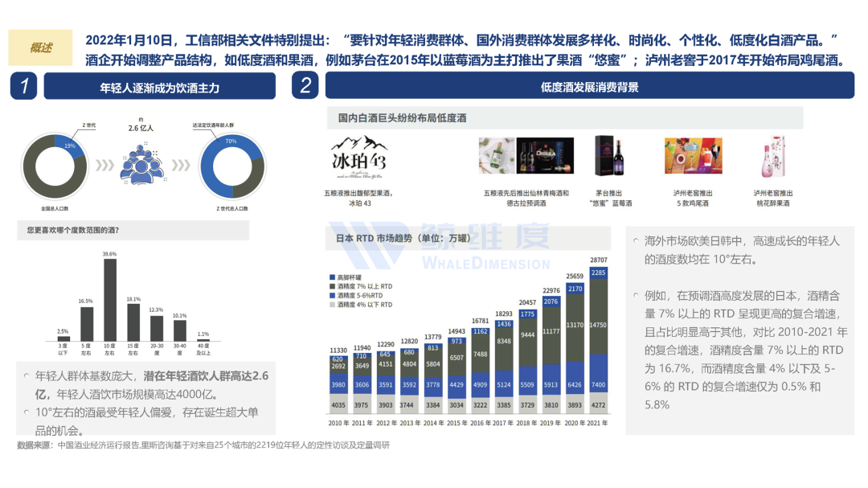Click the 2.6 亿人 text
868x488 pixels.
click(141, 128)
